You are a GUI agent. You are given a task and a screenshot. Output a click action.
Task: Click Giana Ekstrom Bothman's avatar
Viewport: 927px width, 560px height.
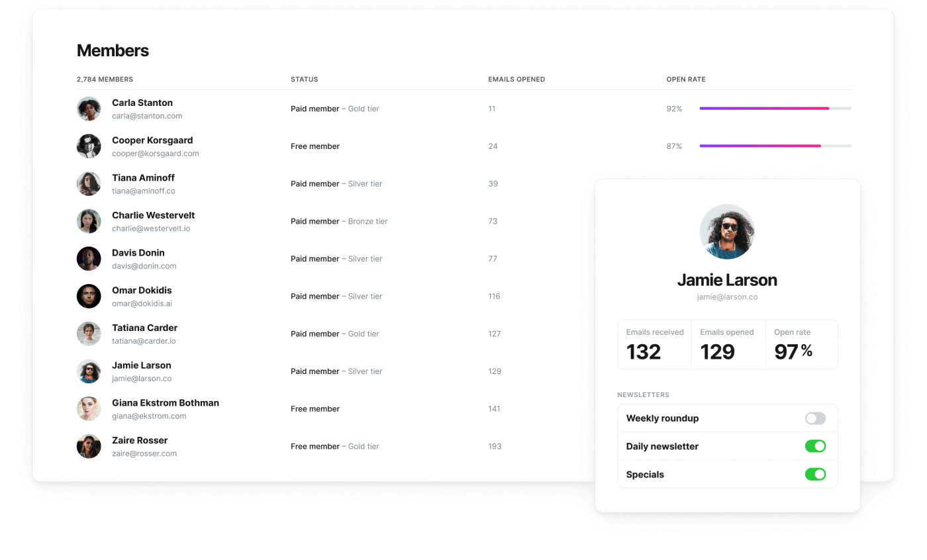[x=89, y=409]
